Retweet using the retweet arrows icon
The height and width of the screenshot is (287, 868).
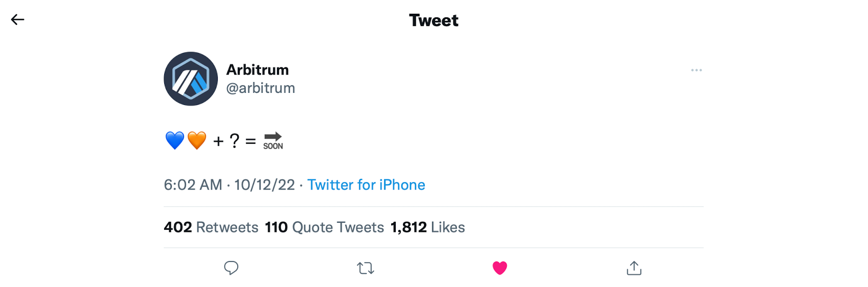pos(366,268)
